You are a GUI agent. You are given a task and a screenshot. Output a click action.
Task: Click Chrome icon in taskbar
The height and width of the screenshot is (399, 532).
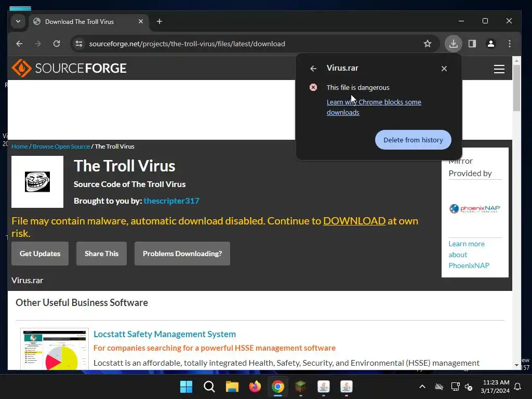277,387
